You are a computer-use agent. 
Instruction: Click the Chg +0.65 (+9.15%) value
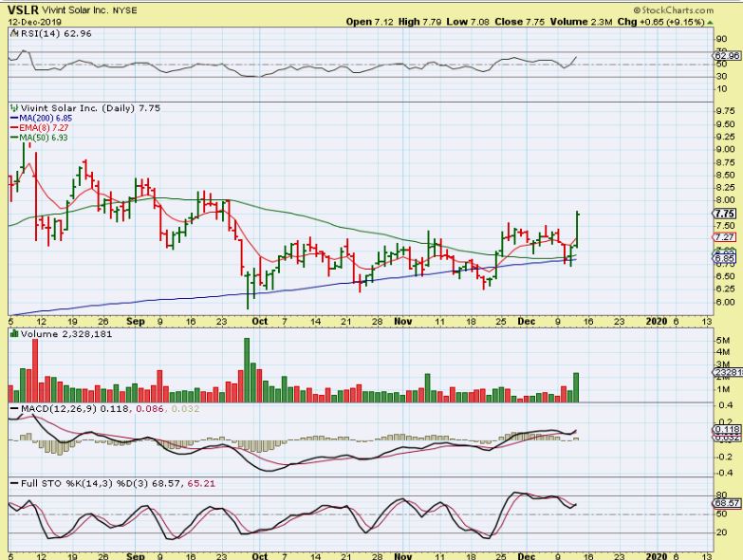(x=660, y=22)
